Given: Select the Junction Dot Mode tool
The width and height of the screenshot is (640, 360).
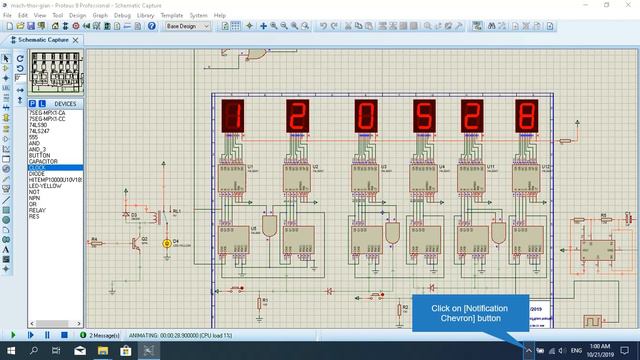Looking at the screenshot, I should [x=6, y=78].
